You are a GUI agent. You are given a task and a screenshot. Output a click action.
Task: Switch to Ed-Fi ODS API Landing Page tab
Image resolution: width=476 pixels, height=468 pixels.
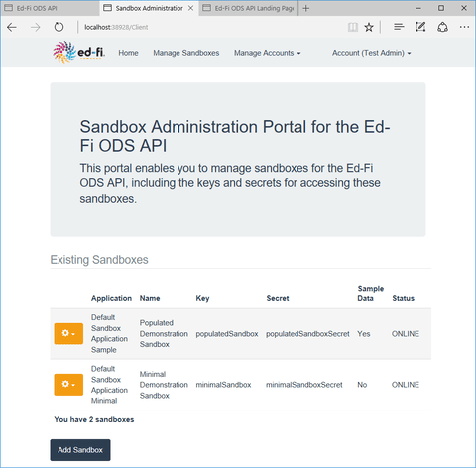tap(249, 8)
